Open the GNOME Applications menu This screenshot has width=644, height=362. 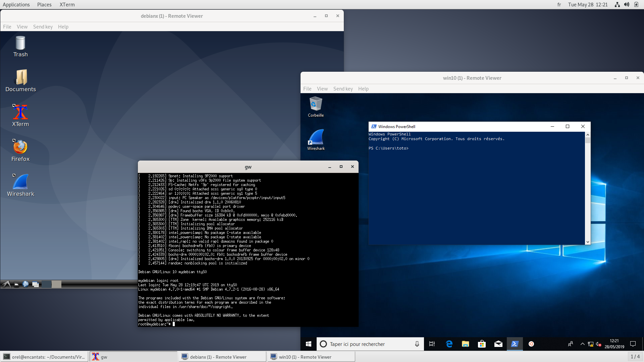[x=16, y=5]
